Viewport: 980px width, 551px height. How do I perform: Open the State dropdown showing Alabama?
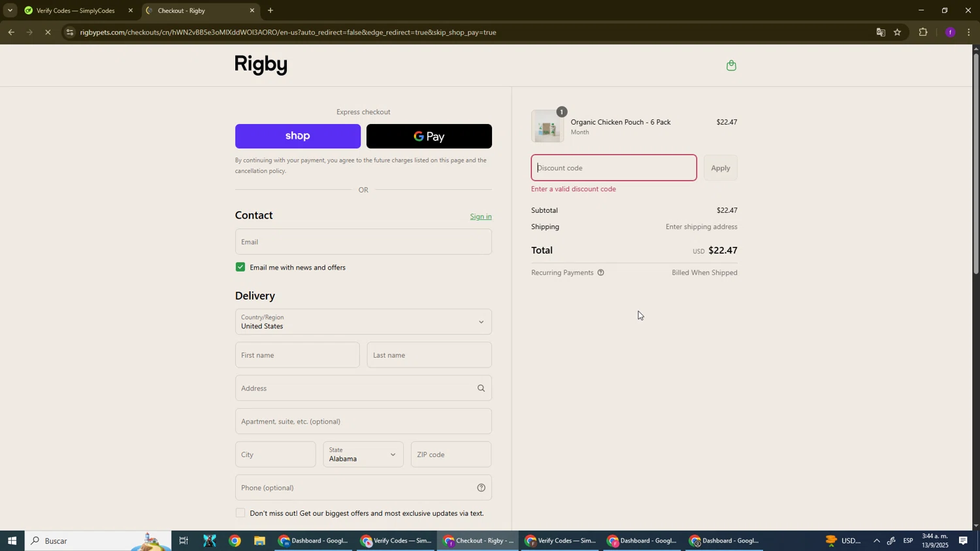363,454
